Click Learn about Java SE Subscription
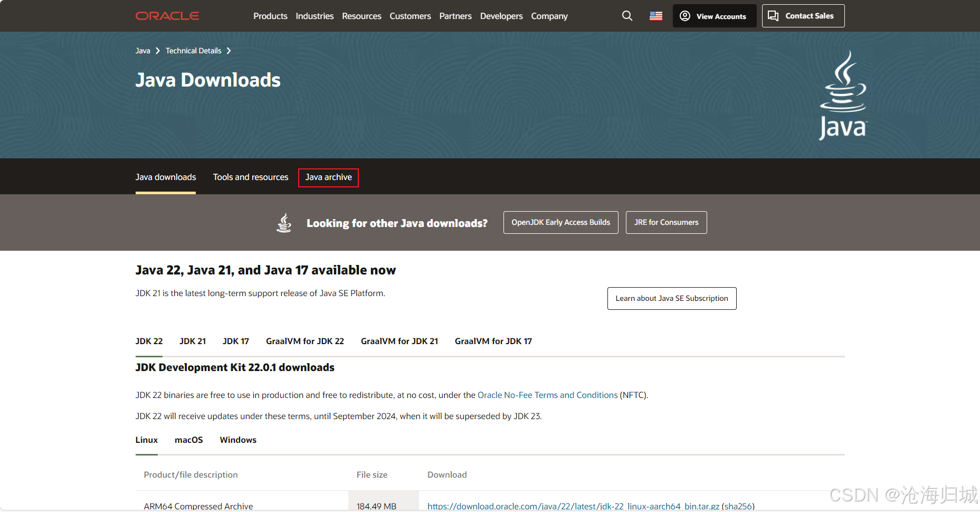 pos(672,298)
